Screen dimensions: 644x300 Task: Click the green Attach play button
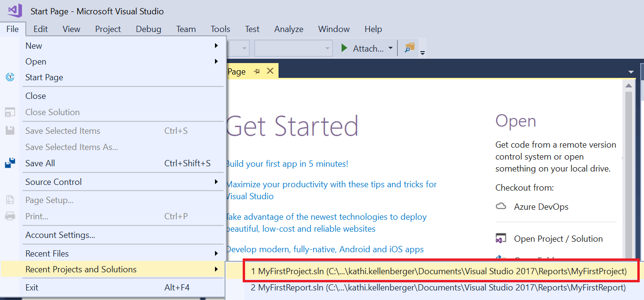click(344, 48)
